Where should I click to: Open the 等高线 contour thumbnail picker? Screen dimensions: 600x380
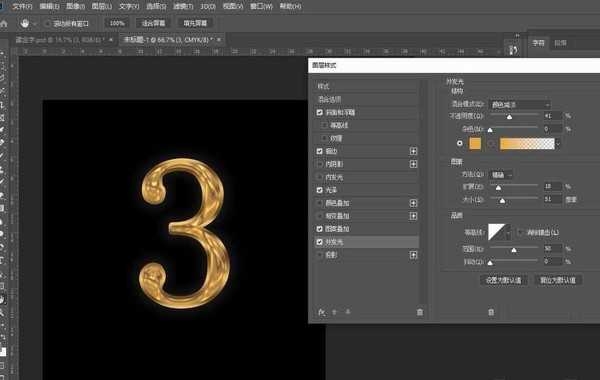coord(496,232)
